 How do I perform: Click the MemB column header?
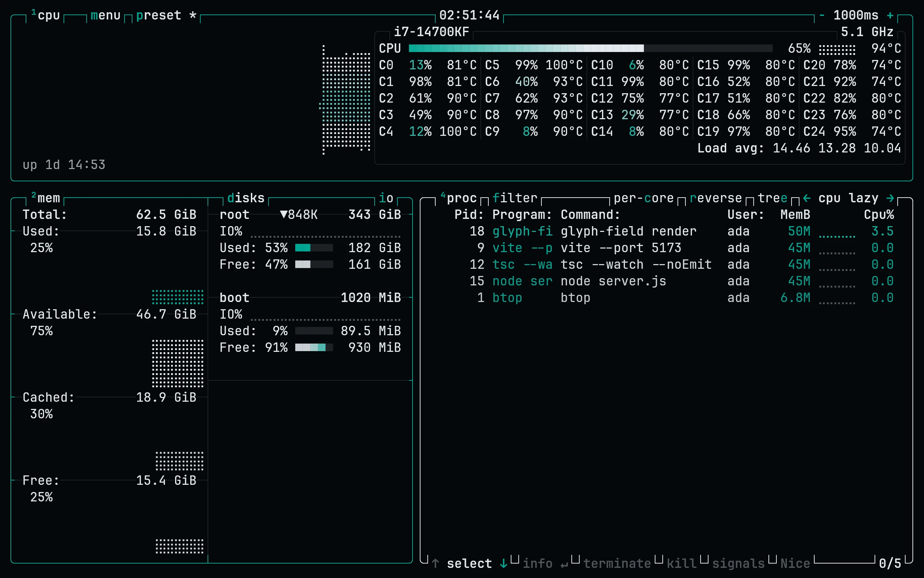pyautogui.click(x=796, y=215)
